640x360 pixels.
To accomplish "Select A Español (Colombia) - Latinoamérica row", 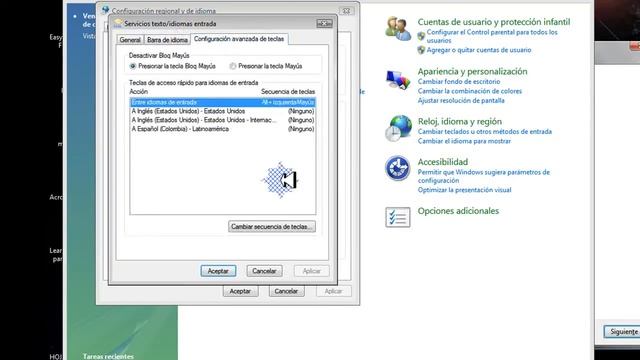I will [x=222, y=129].
